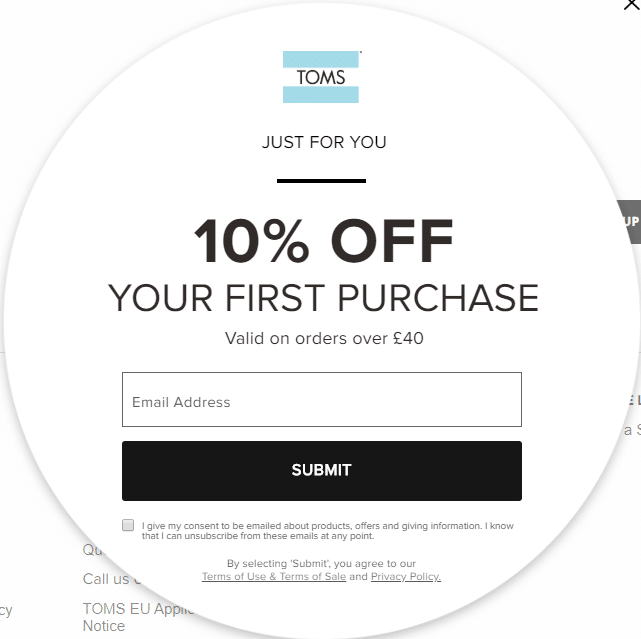This screenshot has height=639, width=641.
Task: Open the TOMS EU Notice footer link
Action: click(139, 617)
